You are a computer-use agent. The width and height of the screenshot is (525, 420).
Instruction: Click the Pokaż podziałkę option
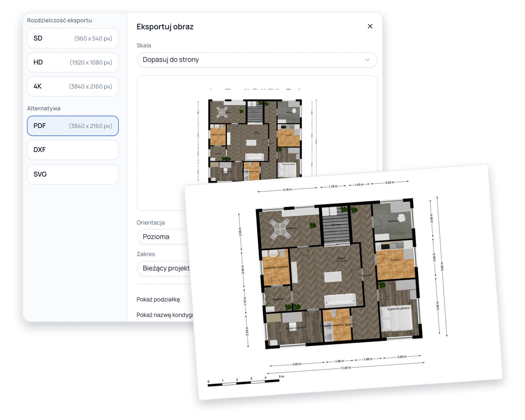coord(158,299)
